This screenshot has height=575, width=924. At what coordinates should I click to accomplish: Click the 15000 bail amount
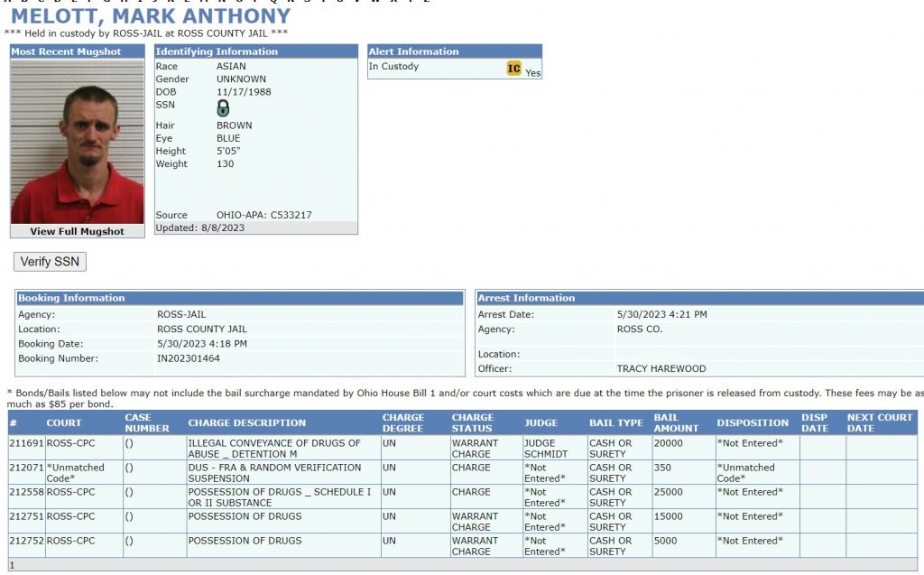[x=669, y=516]
